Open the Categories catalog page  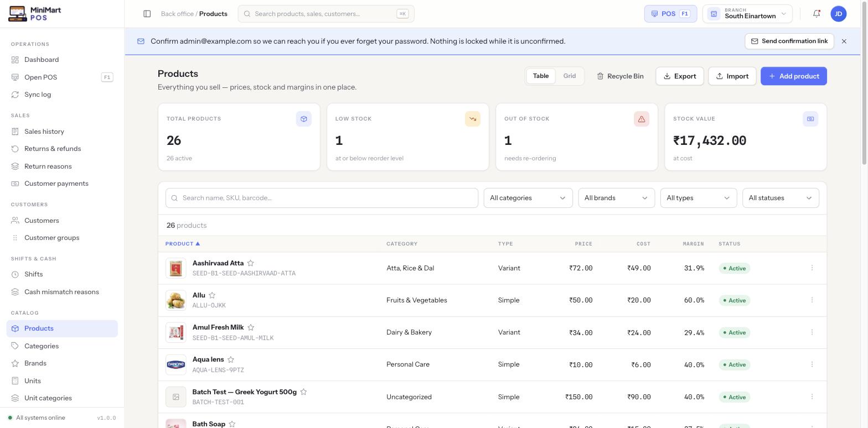[x=62, y=346]
